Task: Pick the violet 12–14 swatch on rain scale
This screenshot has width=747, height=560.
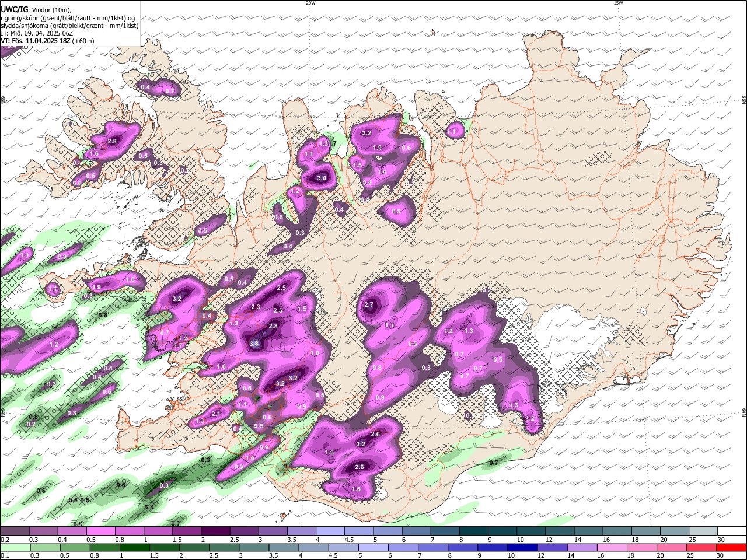Action: click(x=551, y=547)
